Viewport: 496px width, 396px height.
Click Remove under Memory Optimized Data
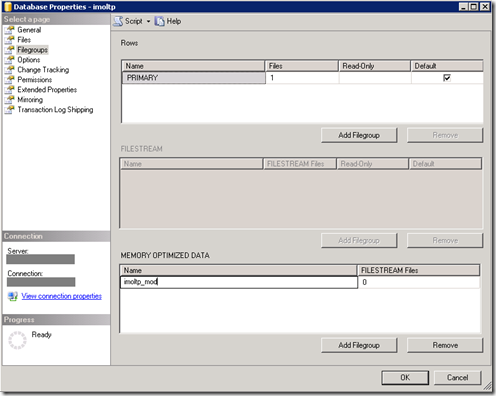[x=445, y=345]
